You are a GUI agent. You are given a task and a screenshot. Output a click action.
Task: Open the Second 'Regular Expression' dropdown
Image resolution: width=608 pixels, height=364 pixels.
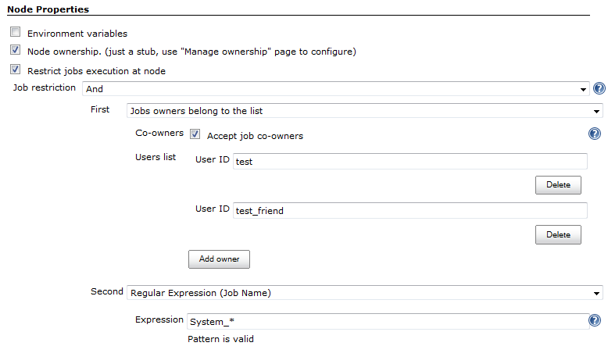click(x=364, y=293)
